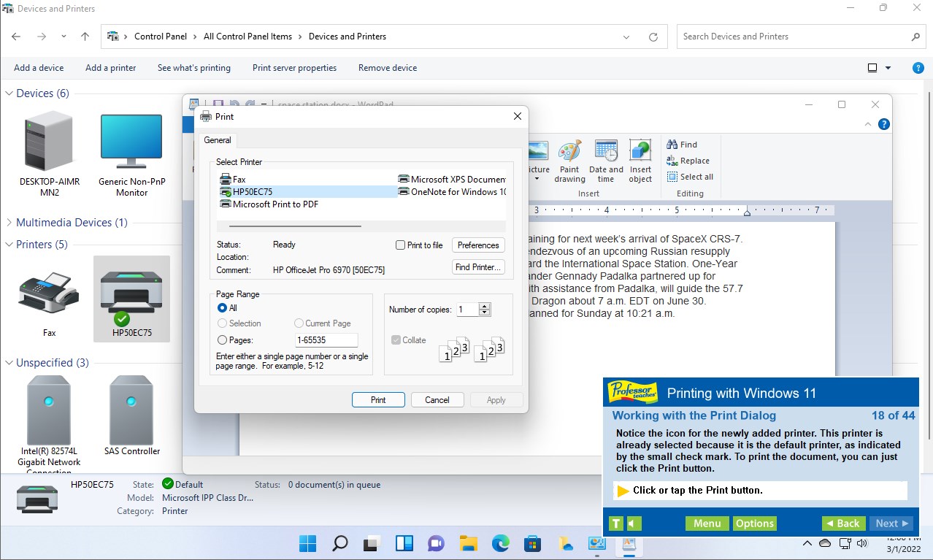933x560 pixels.
Task: Select All page range option
Action: tap(222, 308)
